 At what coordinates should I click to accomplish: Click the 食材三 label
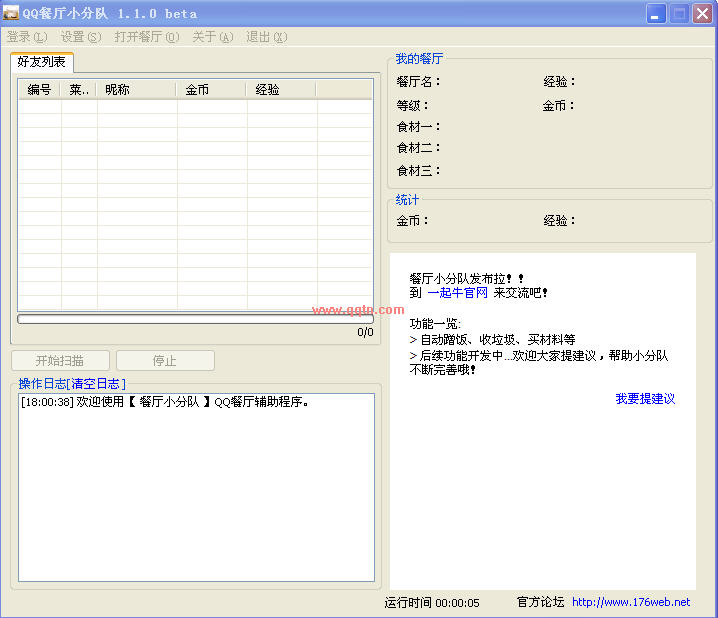418,171
